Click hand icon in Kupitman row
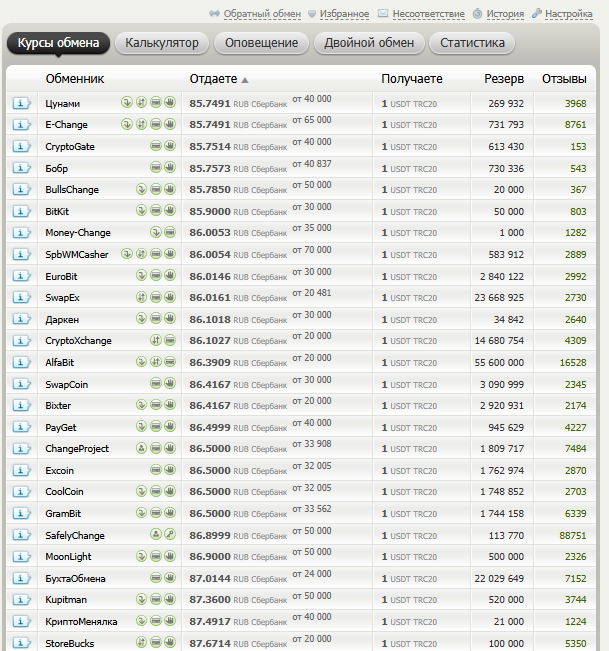 coord(170,599)
